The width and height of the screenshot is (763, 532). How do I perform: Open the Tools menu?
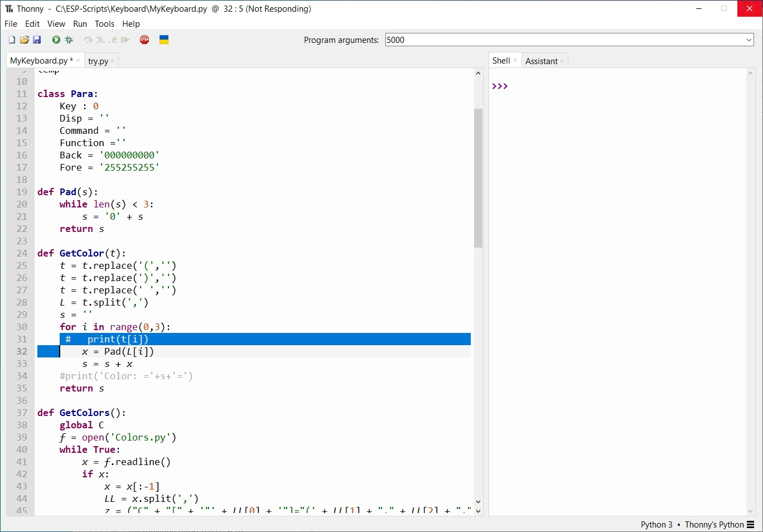point(104,24)
